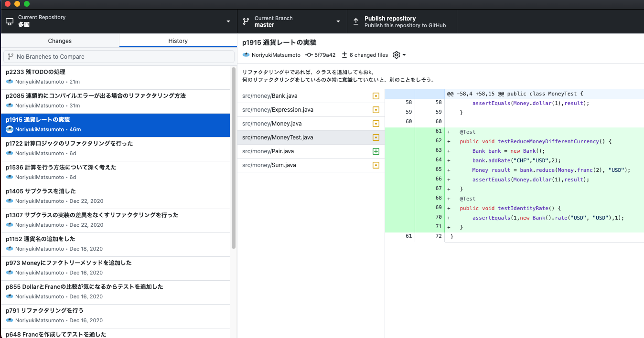The height and width of the screenshot is (338, 644).
Task: Click avatar icon on p2233 commit
Action: click(10, 82)
